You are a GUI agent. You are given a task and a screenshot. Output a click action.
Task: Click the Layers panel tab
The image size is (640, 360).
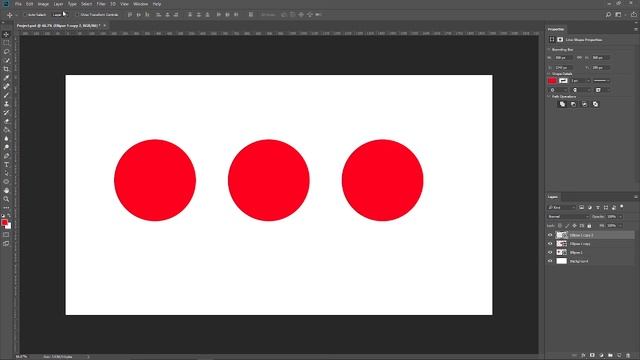(x=553, y=197)
